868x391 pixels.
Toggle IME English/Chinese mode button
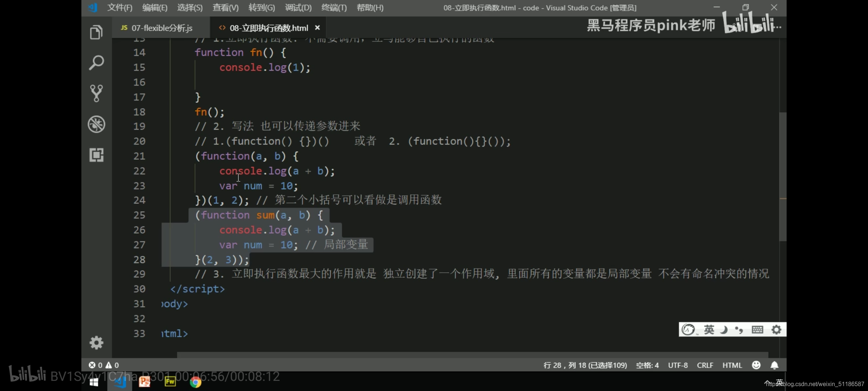point(709,330)
